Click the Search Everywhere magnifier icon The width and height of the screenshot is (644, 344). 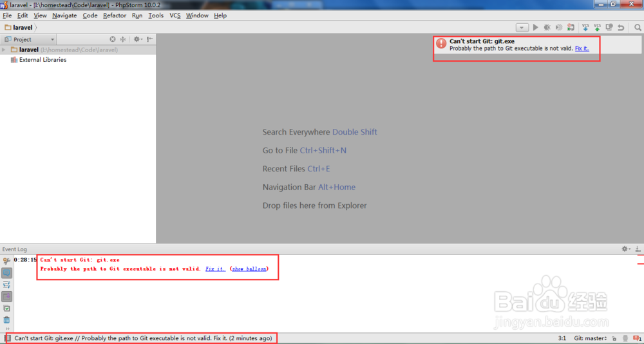coord(638,28)
